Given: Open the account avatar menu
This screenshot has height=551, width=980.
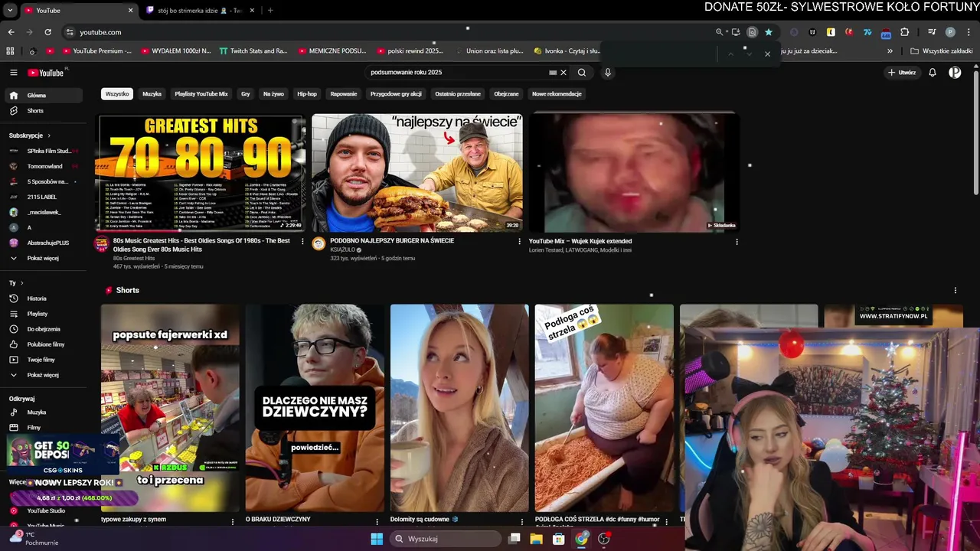Looking at the screenshot, I should [x=955, y=73].
